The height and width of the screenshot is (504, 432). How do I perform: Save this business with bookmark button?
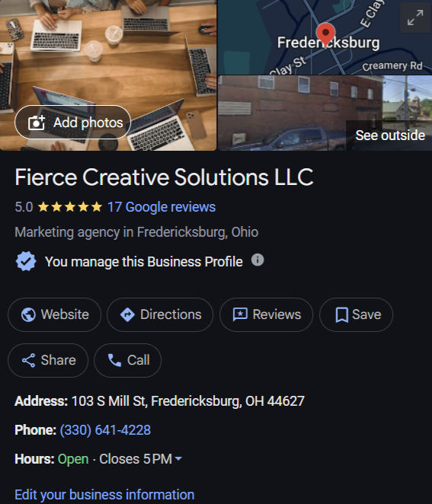point(356,314)
